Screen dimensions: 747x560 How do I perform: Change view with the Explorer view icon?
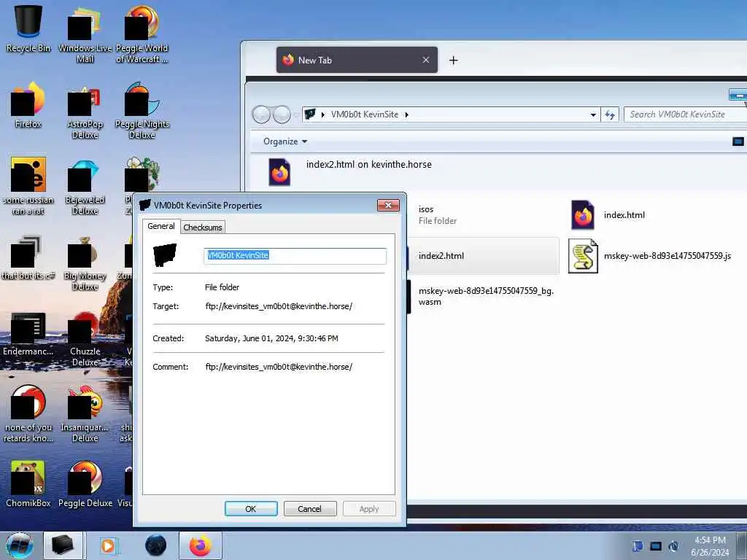click(738, 141)
